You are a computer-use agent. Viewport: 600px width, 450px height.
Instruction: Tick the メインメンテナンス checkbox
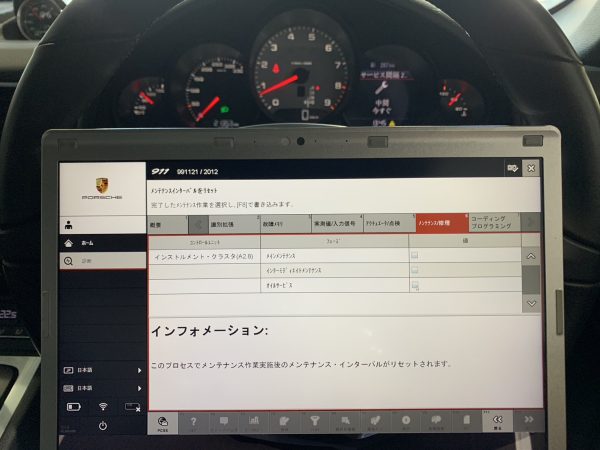[414, 256]
